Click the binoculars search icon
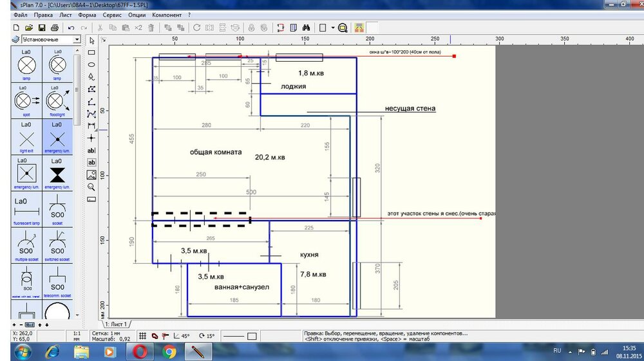Viewport: 644px width, 361px height. (x=307, y=28)
